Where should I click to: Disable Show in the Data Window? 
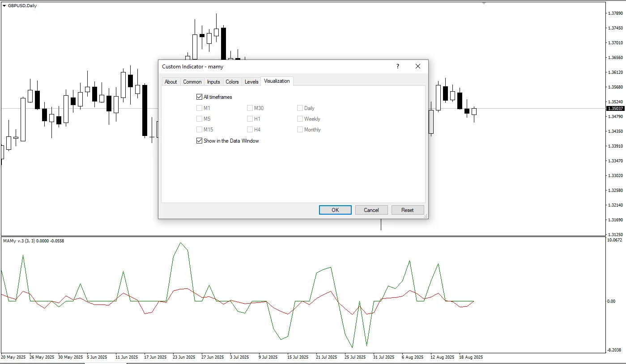pyautogui.click(x=200, y=141)
